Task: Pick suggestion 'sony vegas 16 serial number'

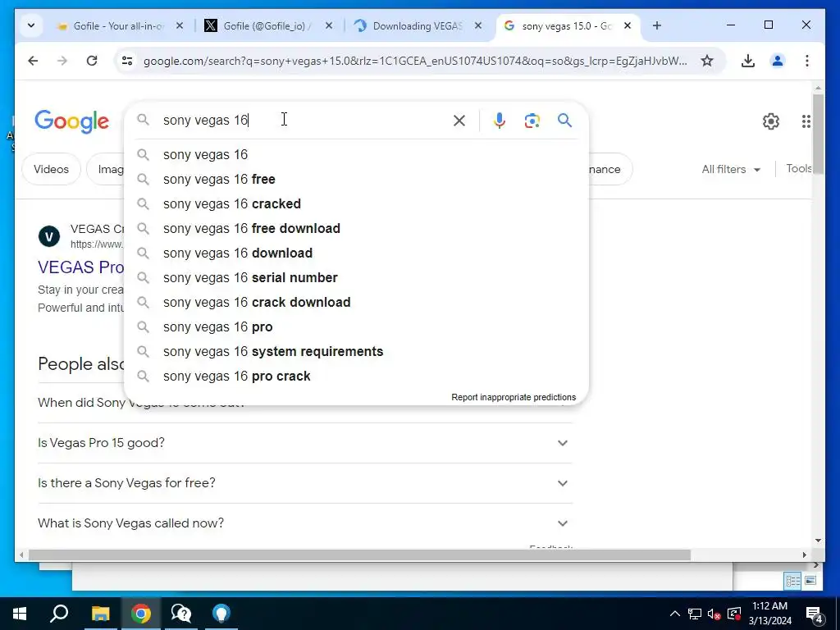Action: tap(356, 278)
